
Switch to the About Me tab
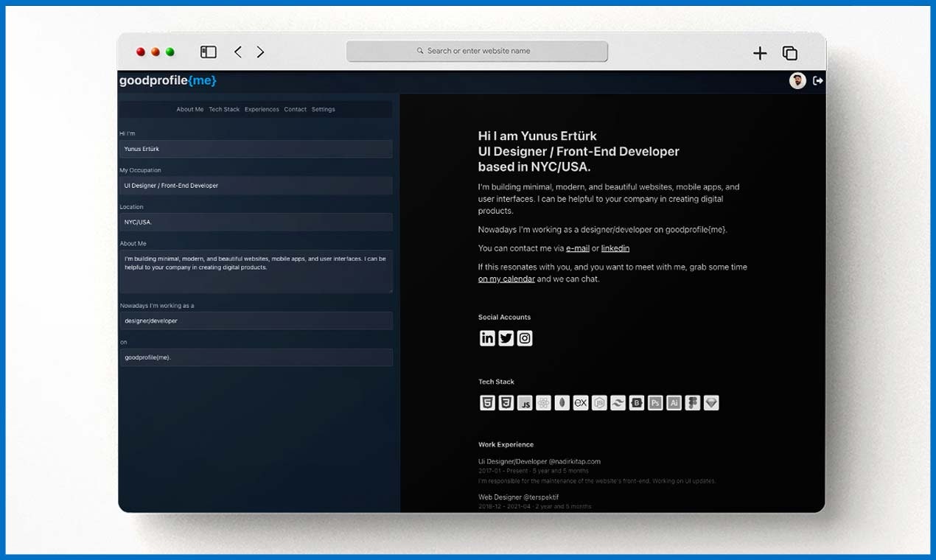(x=190, y=109)
